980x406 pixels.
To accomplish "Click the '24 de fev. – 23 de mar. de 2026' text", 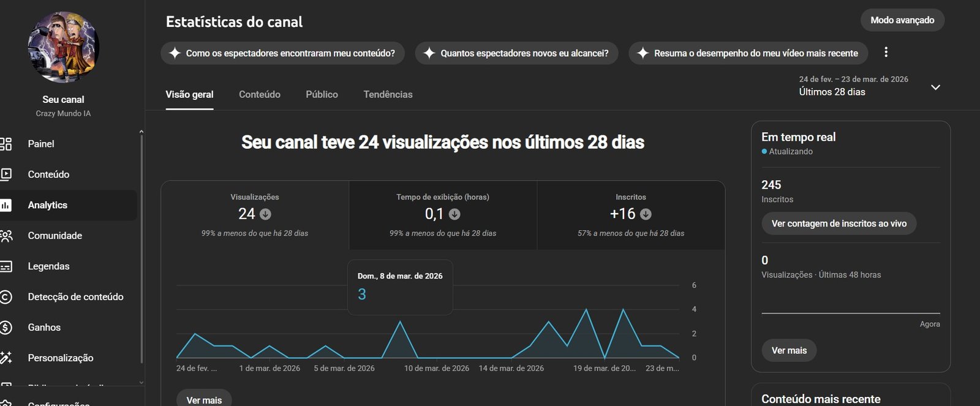I will pos(853,79).
